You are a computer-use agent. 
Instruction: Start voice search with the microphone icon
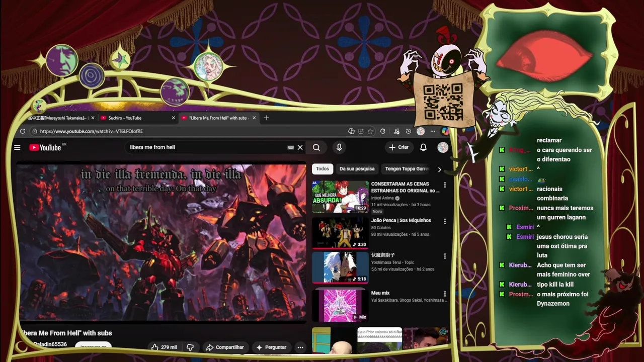(339, 147)
